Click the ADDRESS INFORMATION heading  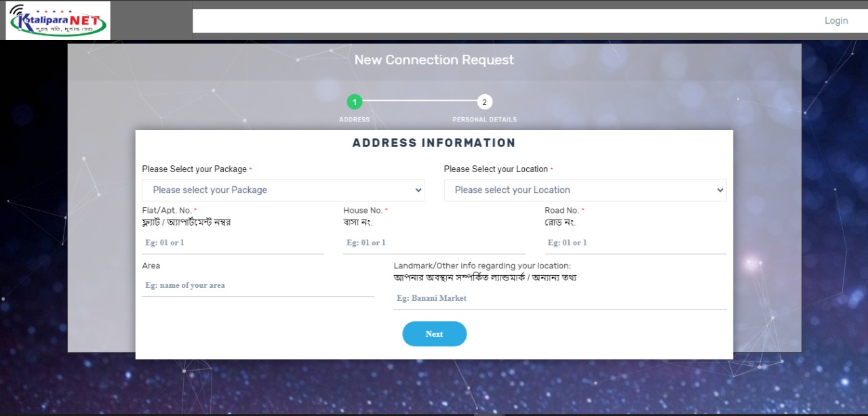tap(434, 143)
